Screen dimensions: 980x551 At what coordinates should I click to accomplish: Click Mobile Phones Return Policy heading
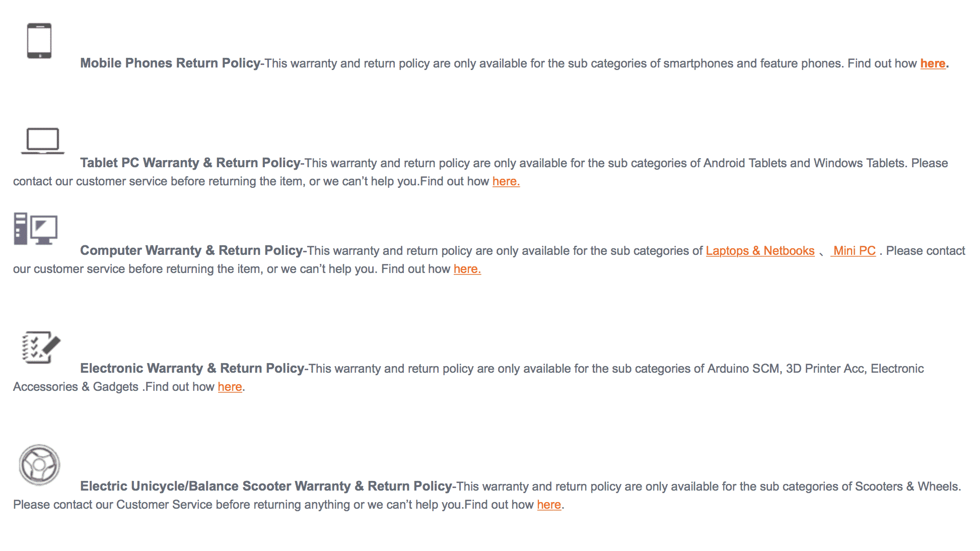[x=170, y=63]
